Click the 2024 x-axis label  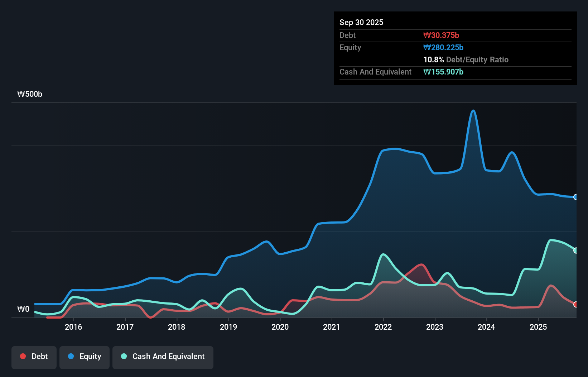point(486,327)
